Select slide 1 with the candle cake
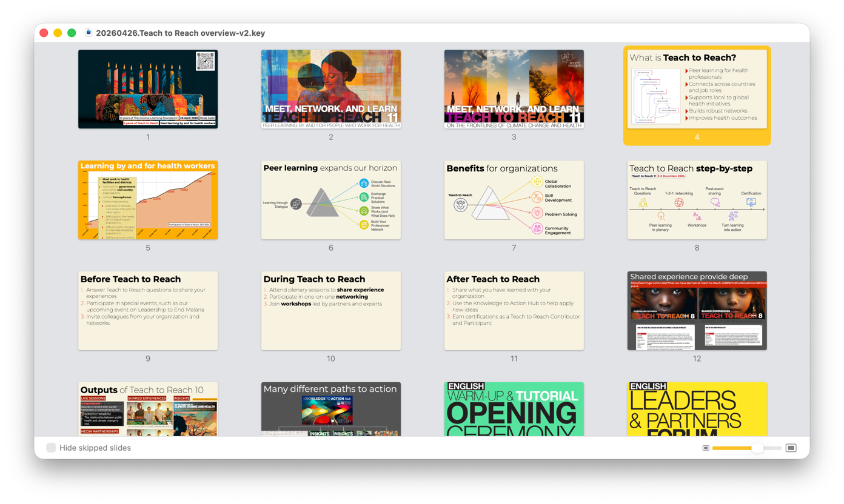Image resolution: width=844 pixels, height=504 pixels. click(x=148, y=89)
